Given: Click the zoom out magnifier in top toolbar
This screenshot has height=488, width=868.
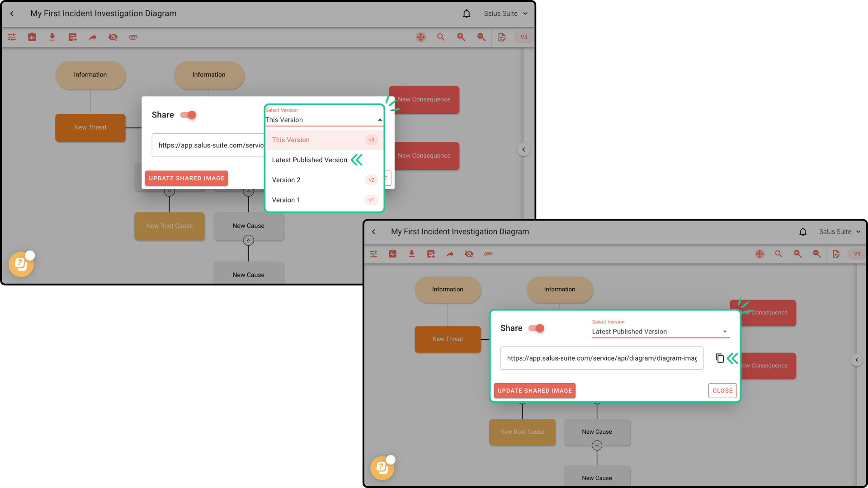Looking at the screenshot, I should (481, 37).
